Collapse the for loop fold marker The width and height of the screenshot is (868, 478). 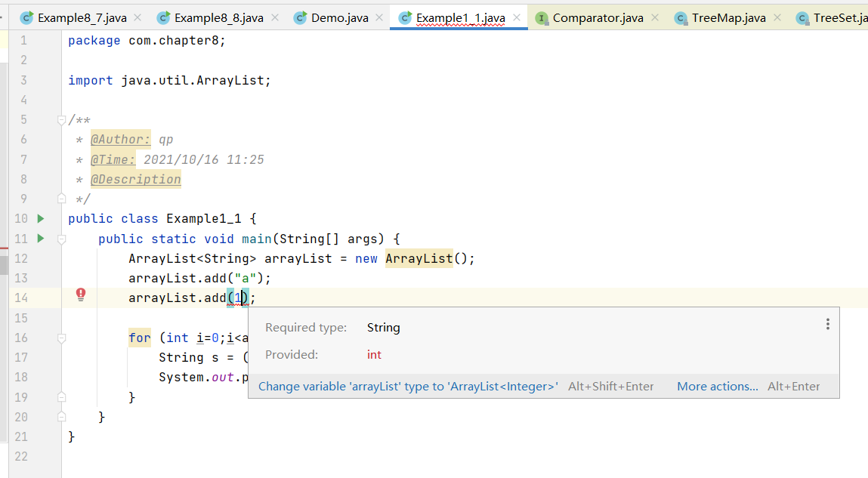[61, 338]
